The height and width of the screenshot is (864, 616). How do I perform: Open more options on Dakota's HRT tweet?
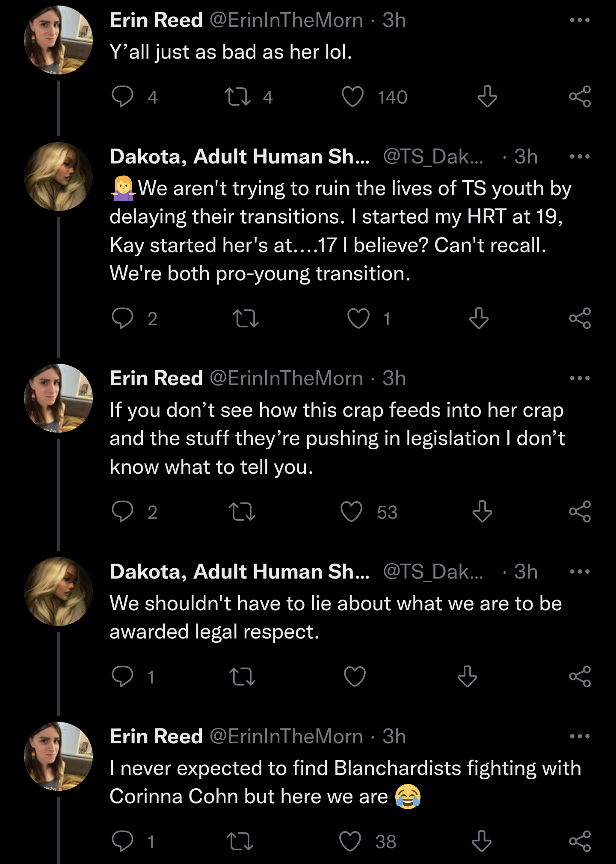580,157
